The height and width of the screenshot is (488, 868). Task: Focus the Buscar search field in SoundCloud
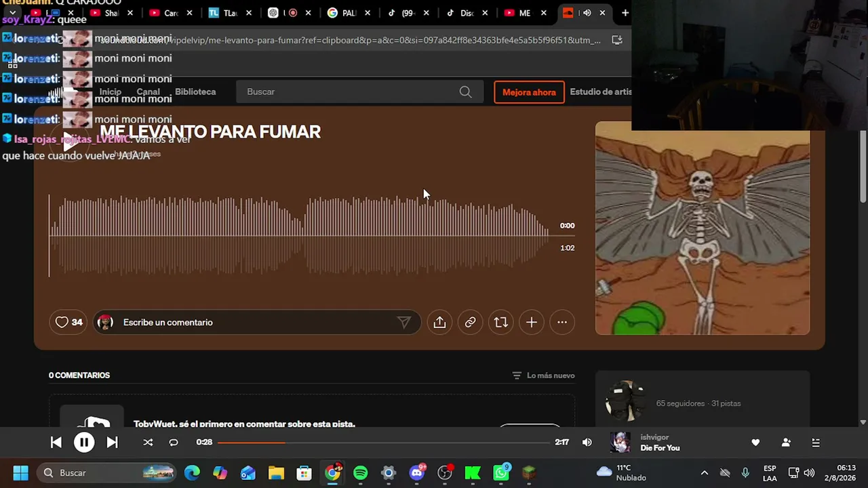point(359,92)
